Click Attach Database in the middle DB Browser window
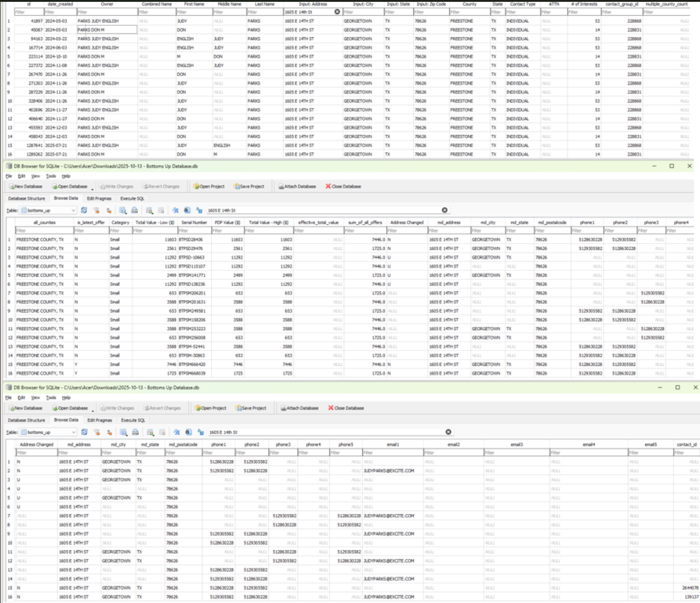The image size is (700, 603). click(297, 187)
